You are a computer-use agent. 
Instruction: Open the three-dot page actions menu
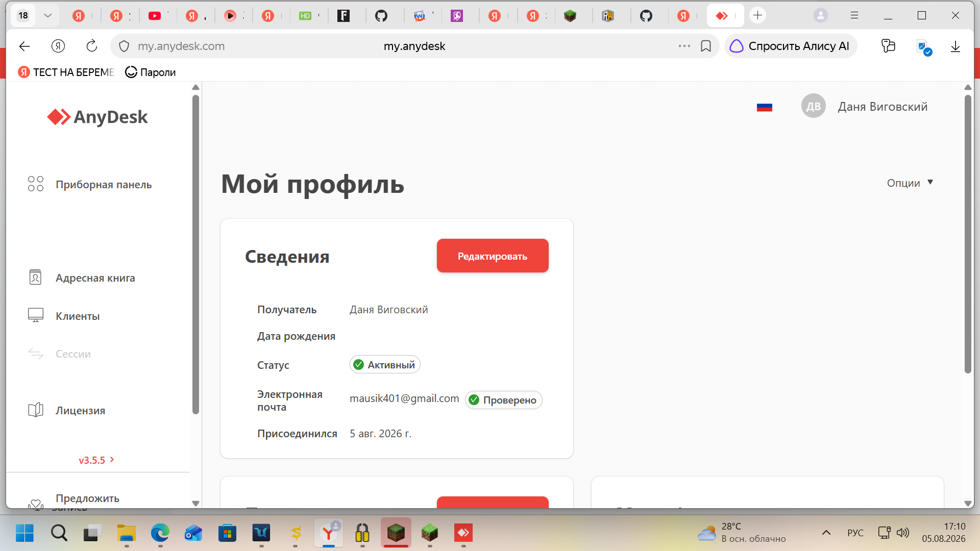tap(684, 46)
